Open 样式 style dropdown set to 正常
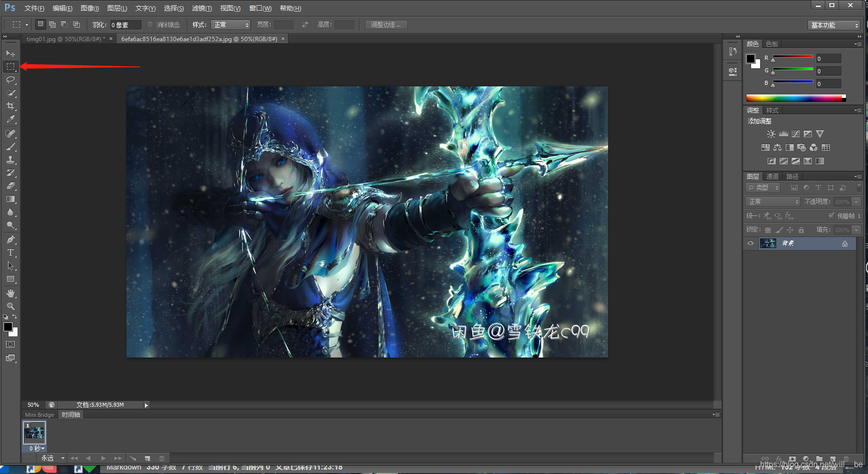 pos(230,25)
